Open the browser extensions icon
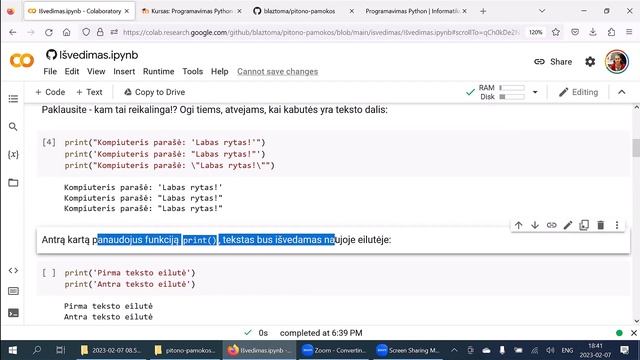Screen dimensions: 640x360 point(611,32)
